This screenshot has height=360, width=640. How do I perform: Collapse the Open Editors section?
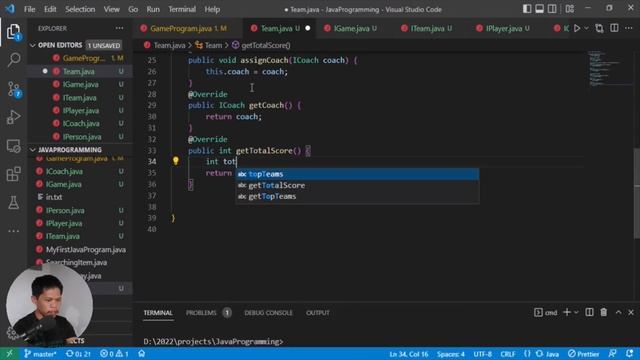[x=33, y=45]
